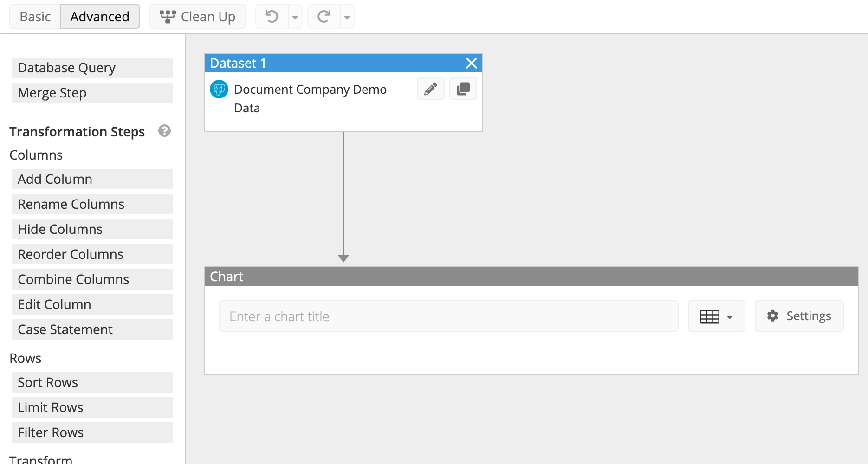Image resolution: width=868 pixels, height=464 pixels.
Task: Undo the last action
Action: (x=272, y=17)
